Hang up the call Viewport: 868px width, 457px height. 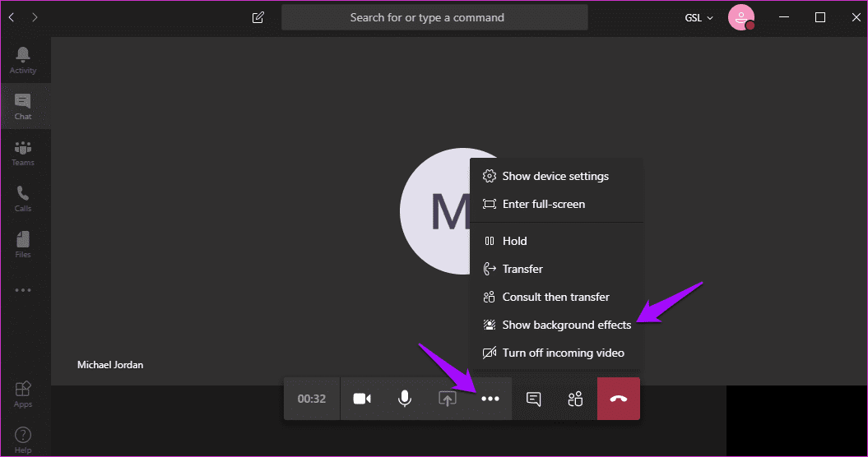tap(619, 399)
